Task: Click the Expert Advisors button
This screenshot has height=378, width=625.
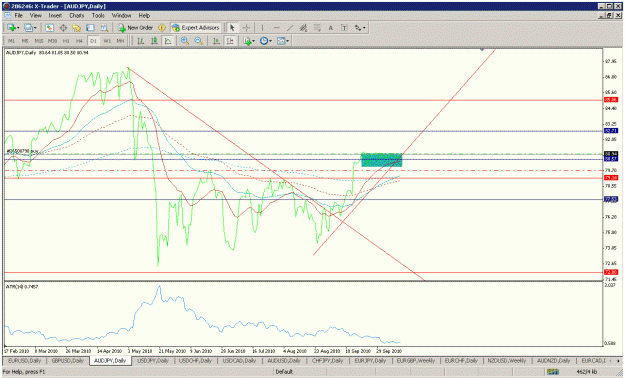Action: click(195, 28)
